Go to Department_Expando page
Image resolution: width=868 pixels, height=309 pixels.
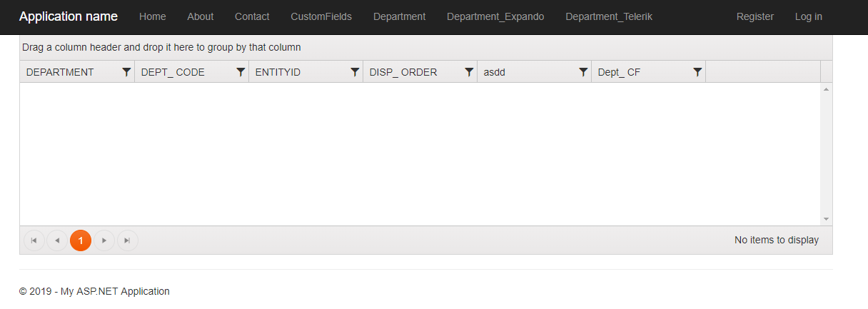coord(495,16)
